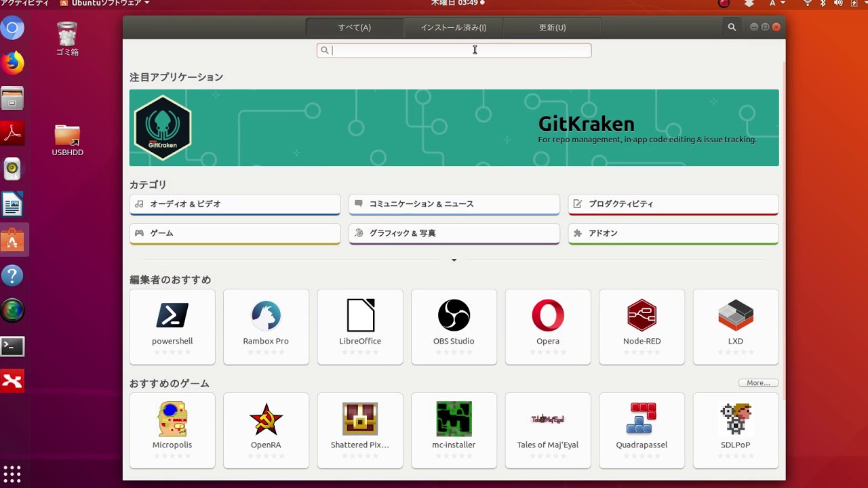Open the Quadrapassel game tile

coord(642,430)
